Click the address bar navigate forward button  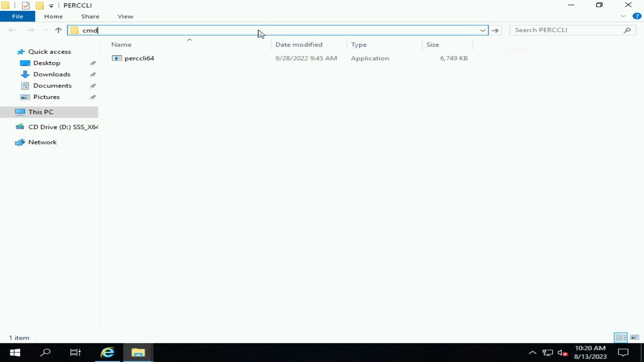pos(495,30)
